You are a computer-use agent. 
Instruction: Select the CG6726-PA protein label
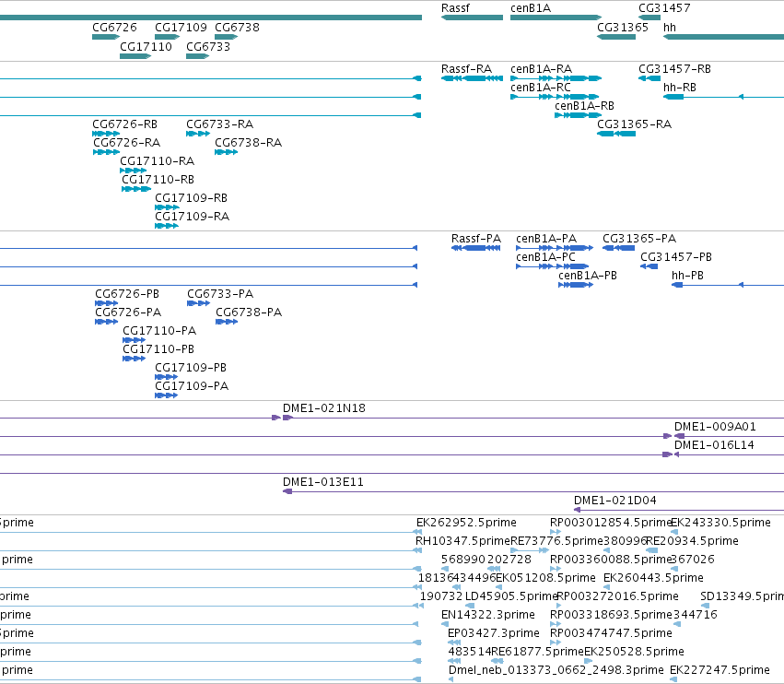128,313
